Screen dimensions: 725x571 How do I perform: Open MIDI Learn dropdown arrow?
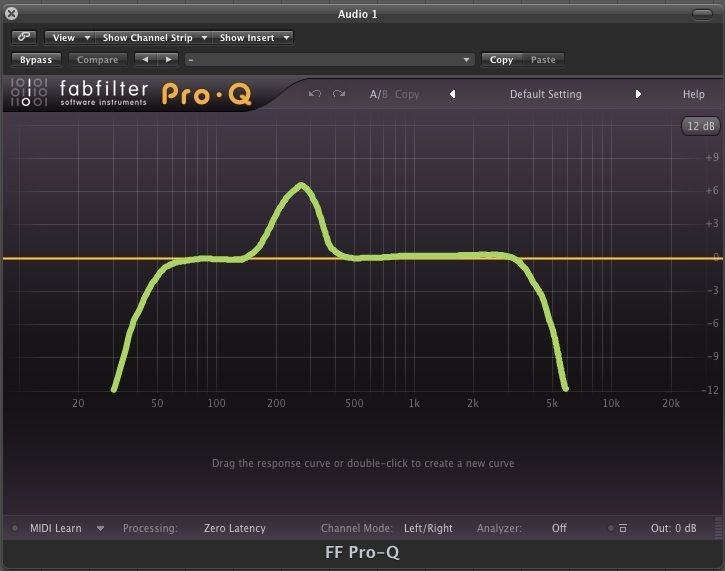point(100,528)
